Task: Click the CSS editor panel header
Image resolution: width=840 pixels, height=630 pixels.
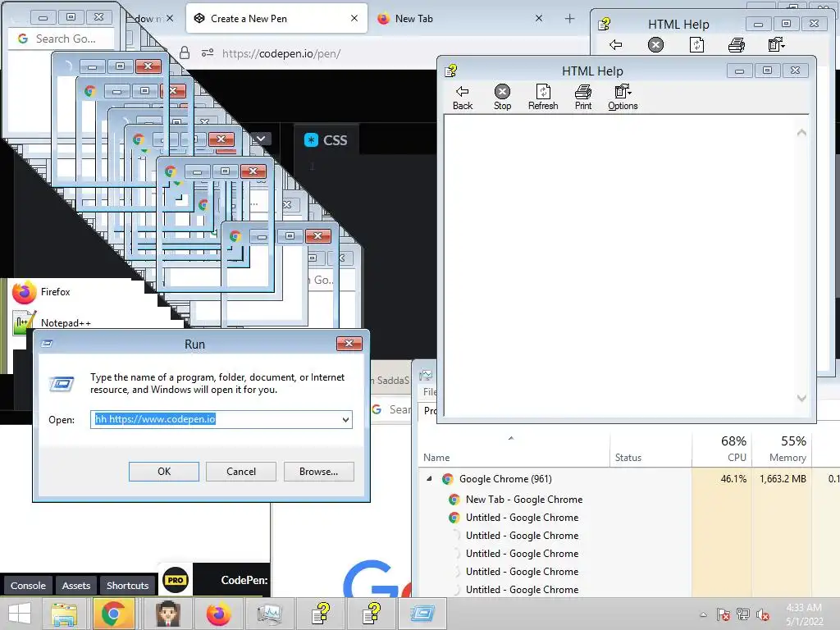Action: point(326,140)
